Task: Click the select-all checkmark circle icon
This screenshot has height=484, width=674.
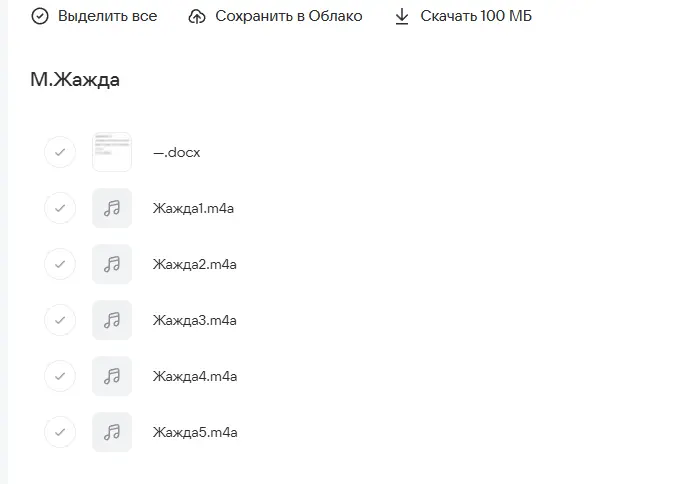Action: 40,17
